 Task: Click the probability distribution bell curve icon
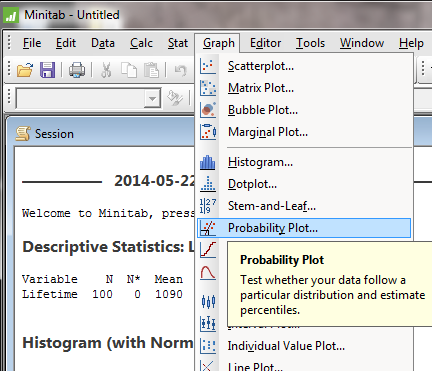pos(208,272)
